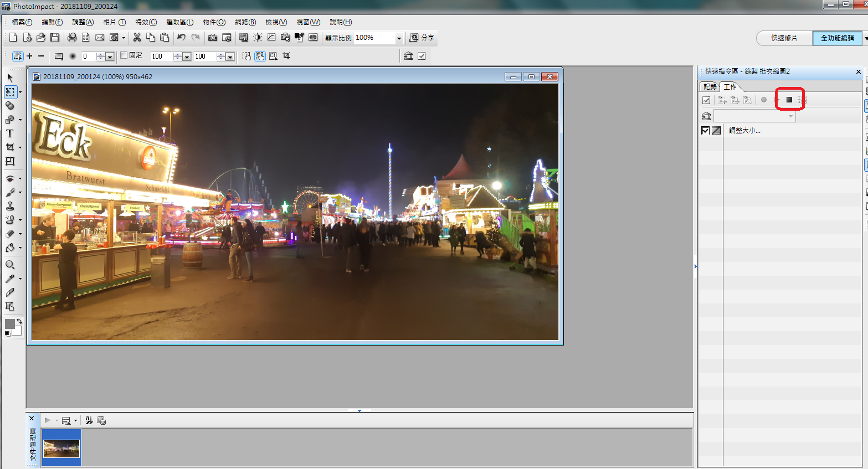This screenshot has height=469, width=868.
Task: Pick the Eraser tool
Action: pyautogui.click(x=9, y=234)
